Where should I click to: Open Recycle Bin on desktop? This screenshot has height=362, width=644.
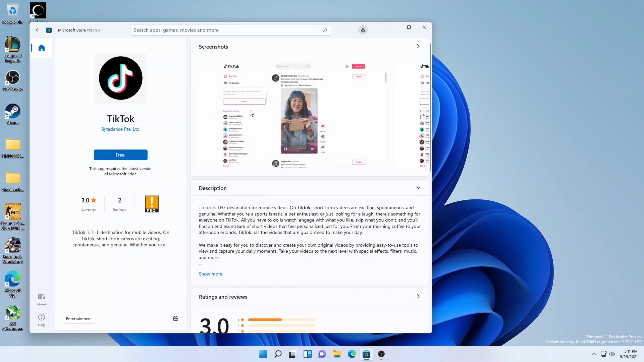[x=13, y=14]
